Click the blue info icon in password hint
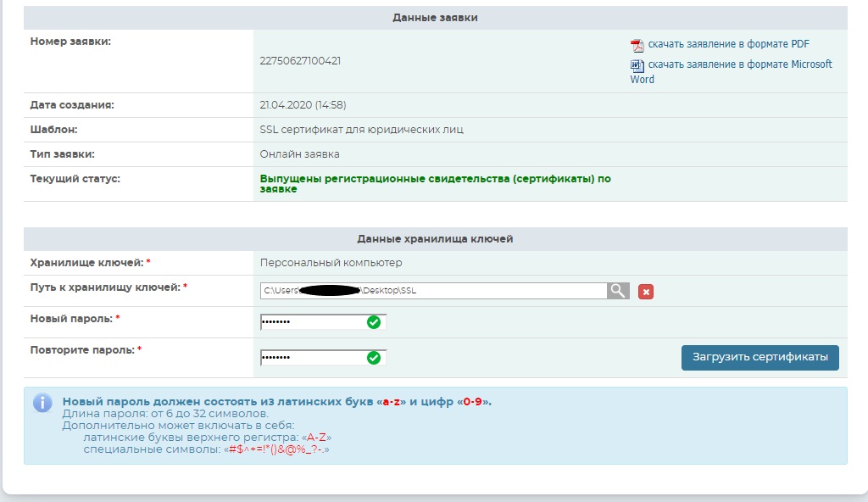This screenshot has width=868, height=502. click(x=42, y=403)
